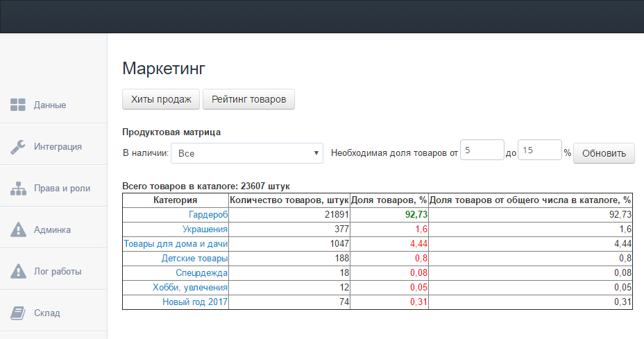
Task: Click the Админка warning triangle icon
Action: coord(18,229)
